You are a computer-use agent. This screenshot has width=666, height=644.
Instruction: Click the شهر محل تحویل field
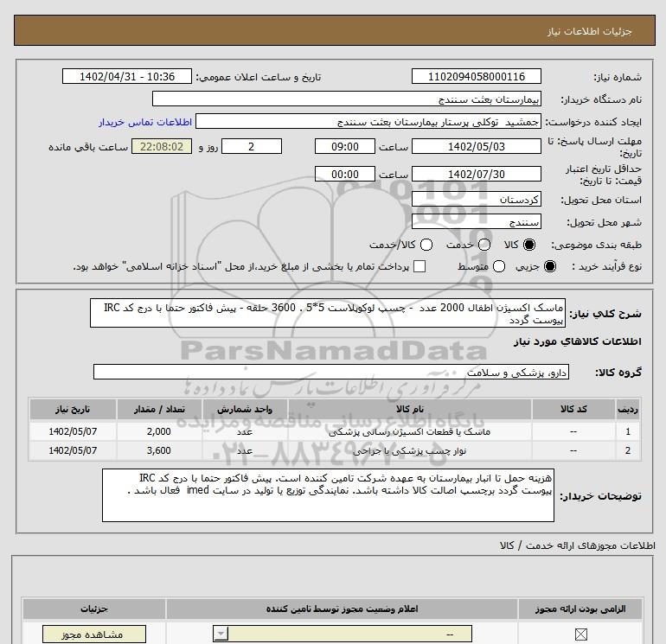477,221
